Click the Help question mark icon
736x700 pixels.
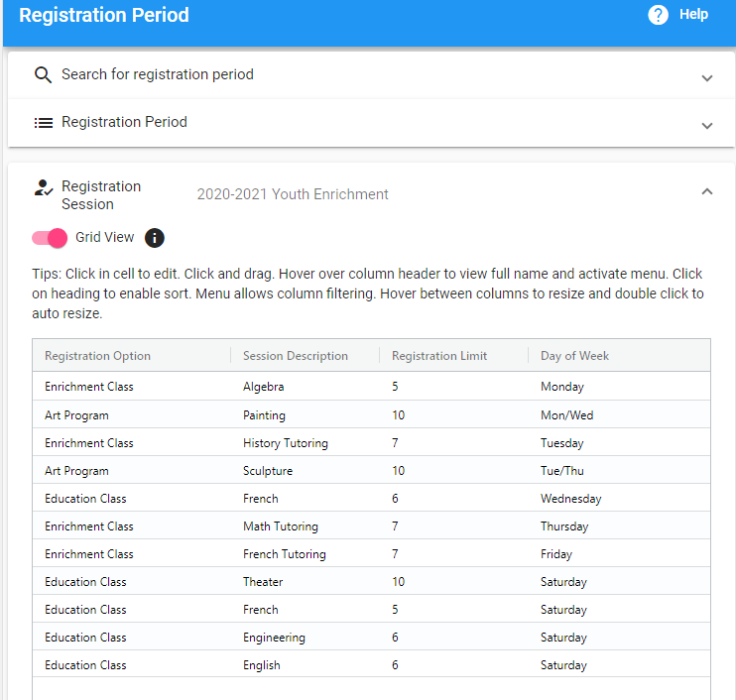[x=658, y=15]
